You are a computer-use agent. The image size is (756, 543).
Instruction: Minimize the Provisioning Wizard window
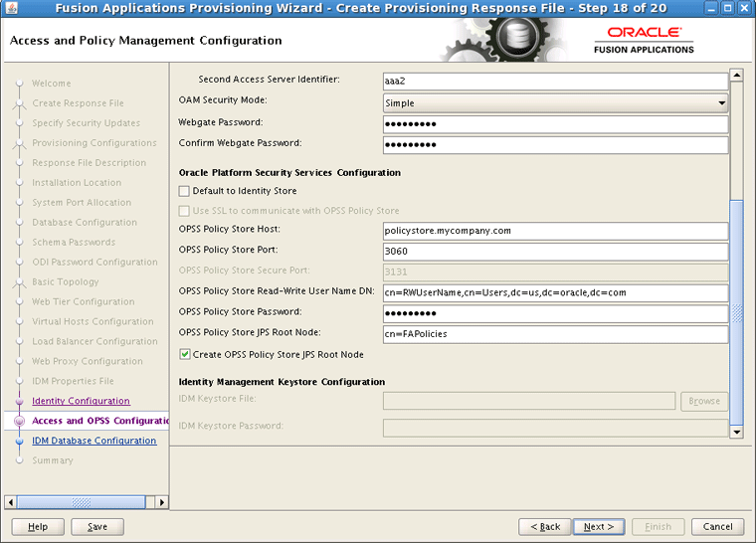(x=712, y=8)
